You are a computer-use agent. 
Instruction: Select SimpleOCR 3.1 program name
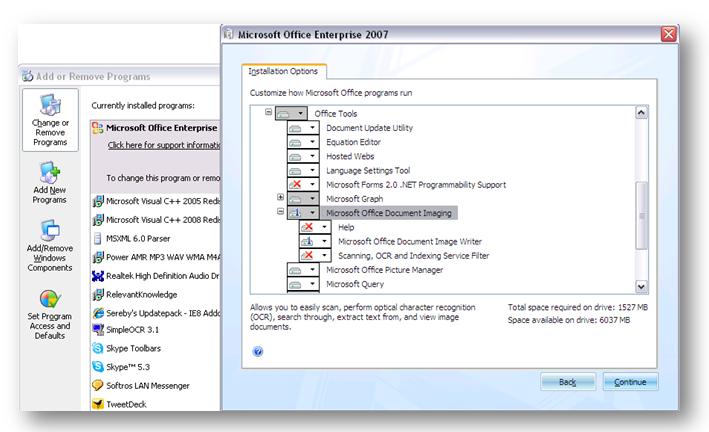pyautogui.click(x=132, y=330)
